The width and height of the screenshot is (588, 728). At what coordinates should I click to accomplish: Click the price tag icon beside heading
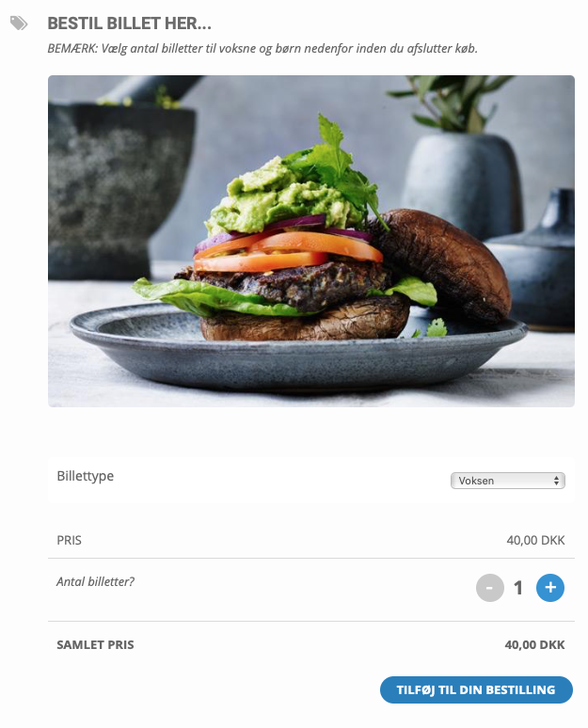coord(19,24)
